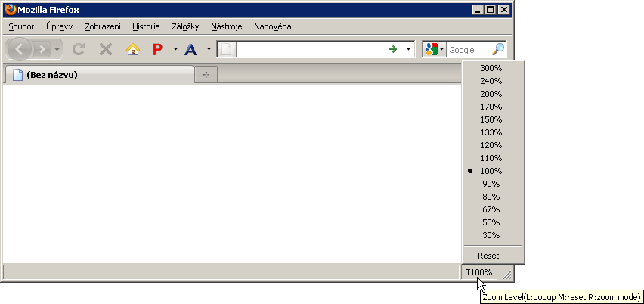
Task: Click the blue A toolbar icon
Action: pos(190,50)
